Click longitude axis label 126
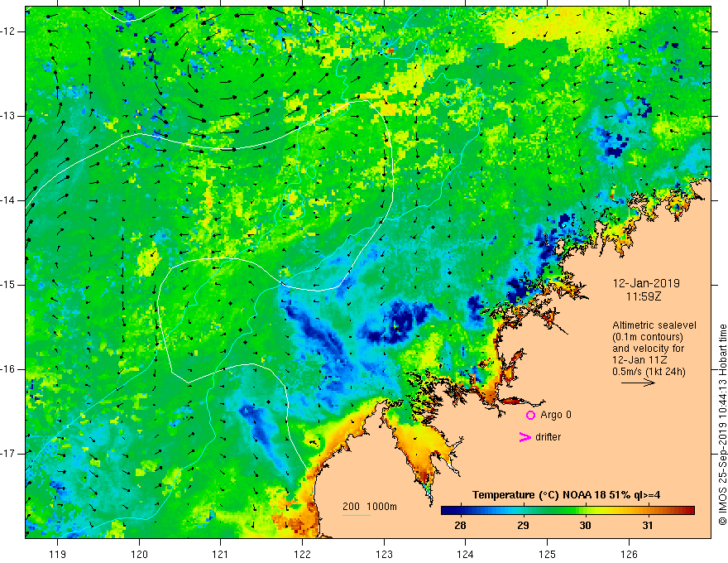 point(629,554)
